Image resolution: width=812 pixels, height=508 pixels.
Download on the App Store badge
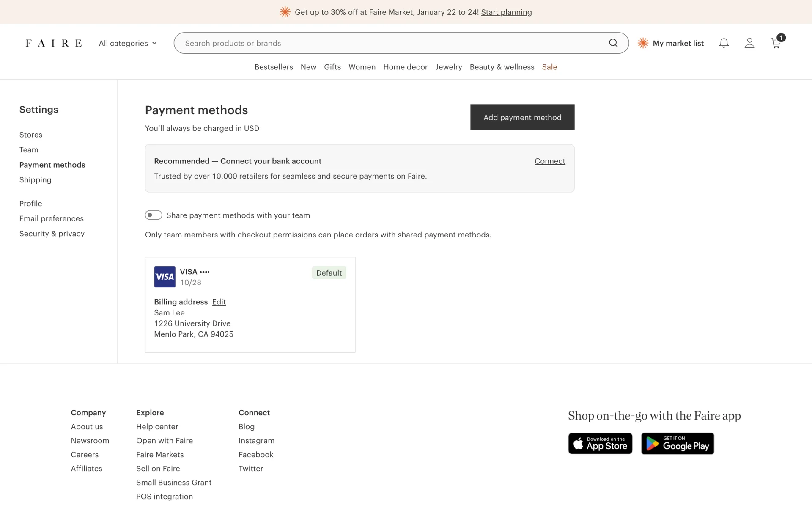click(x=600, y=443)
